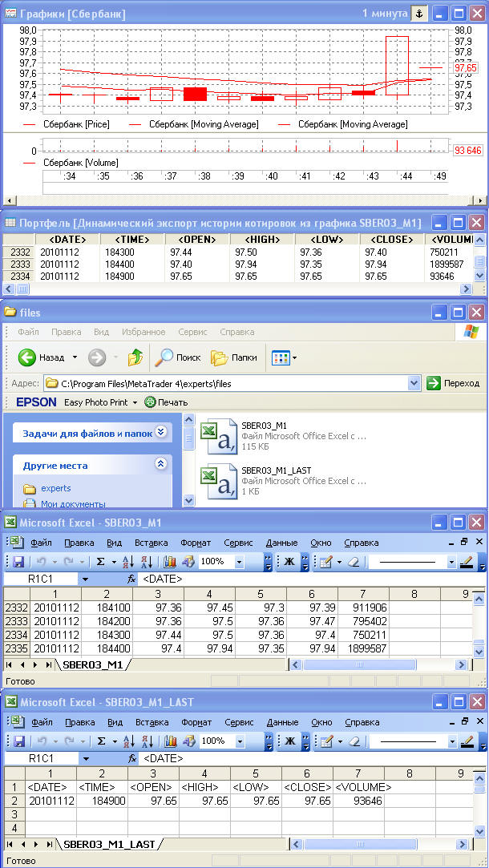Screen dimensions: 489x868
Task: Click the address field in files window
Action: 226,383
